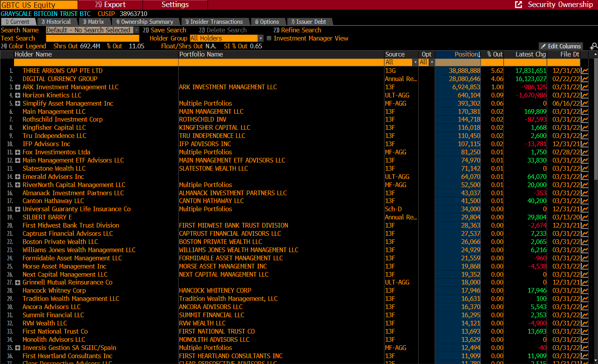598x364 pixels.
Task: Open the Color Legend
Action: [23, 46]
